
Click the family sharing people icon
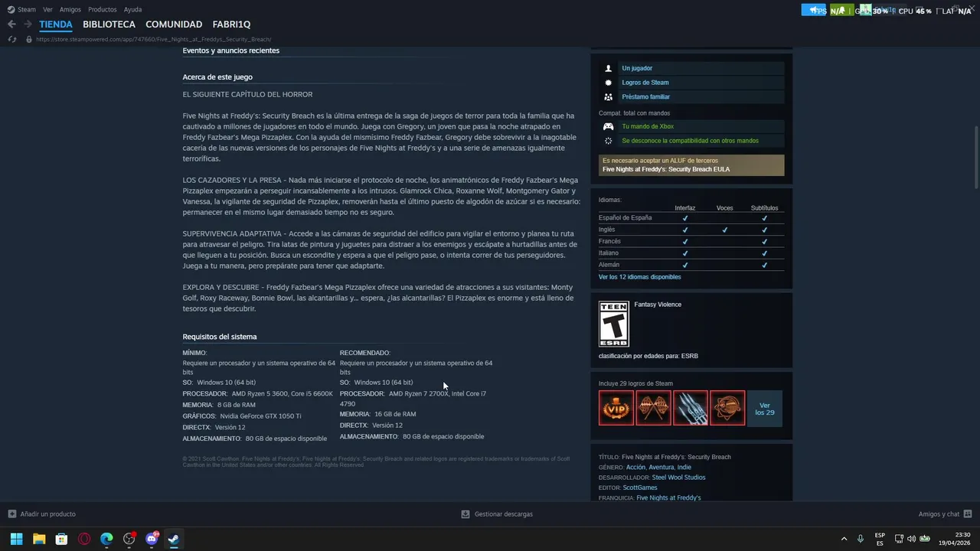(x=608, y=97)
